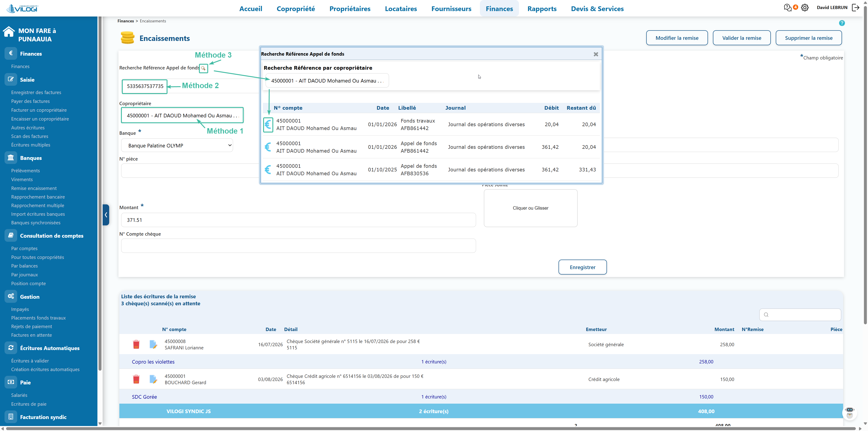Click Valider la remise button
Screen dimensions: 868x431
click(x=741, y=38)
